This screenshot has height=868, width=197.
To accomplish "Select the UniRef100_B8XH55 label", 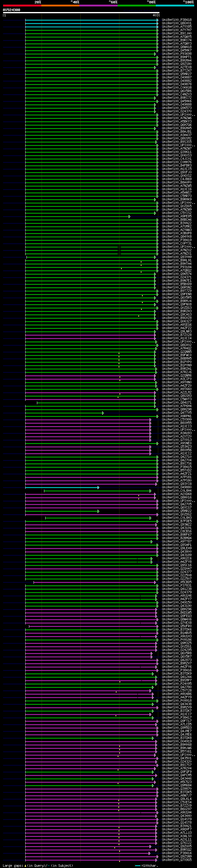I will 177,423.
